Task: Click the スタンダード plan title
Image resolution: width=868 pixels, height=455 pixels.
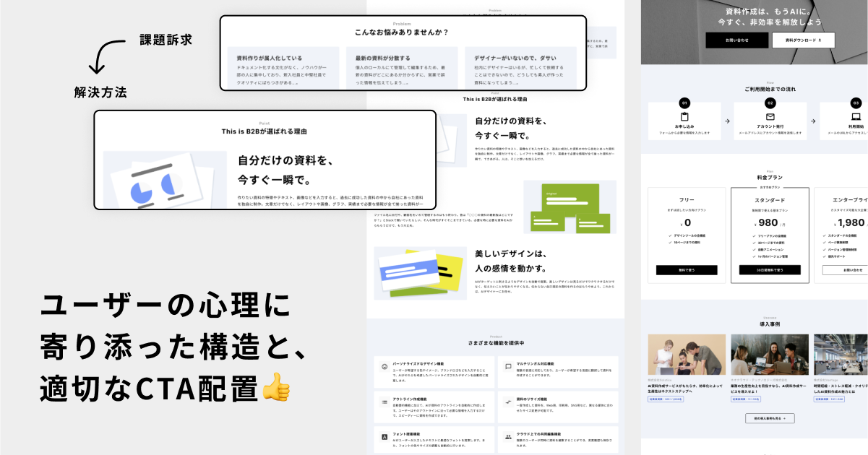Action: [770, 200]
